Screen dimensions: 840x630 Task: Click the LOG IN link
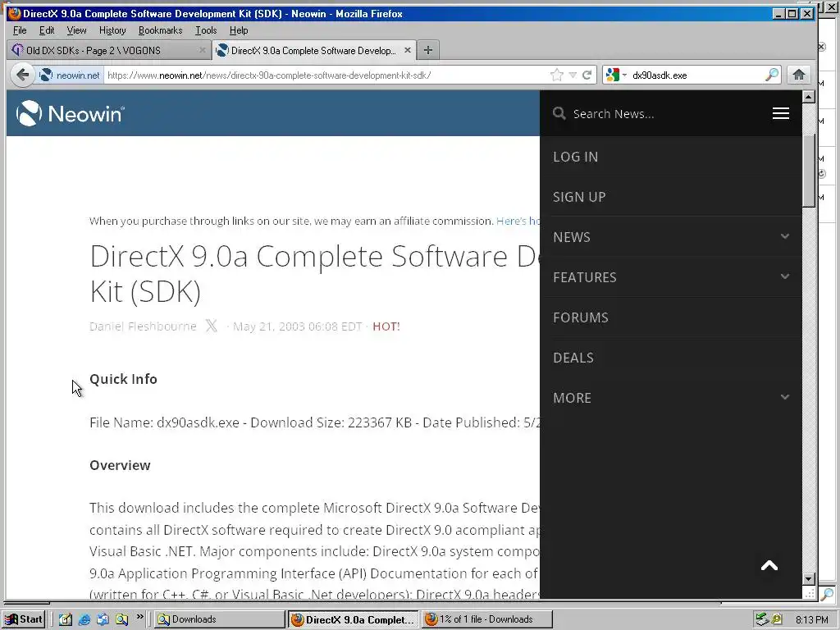575,157
